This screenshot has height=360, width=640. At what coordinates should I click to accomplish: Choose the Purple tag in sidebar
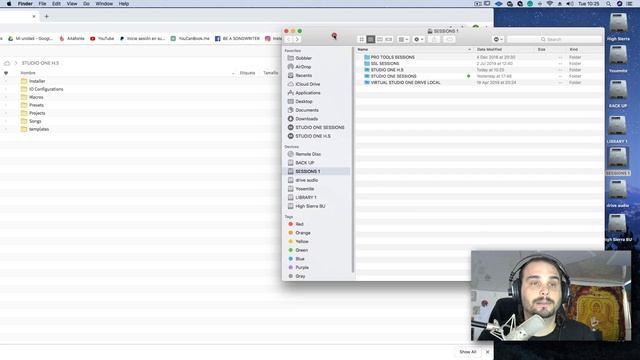pos(302,267)
